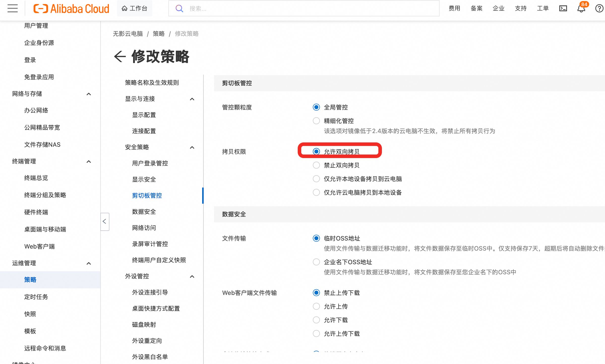Image resolution: width=605 pixels, height=364 pixels.
Task: Select 禁止双向拷贝 radio option
Action: (x=316, y=165)
